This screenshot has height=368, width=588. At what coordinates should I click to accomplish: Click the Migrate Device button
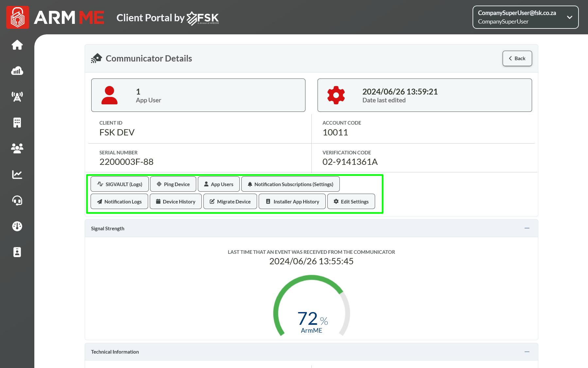tap(230, 202)
